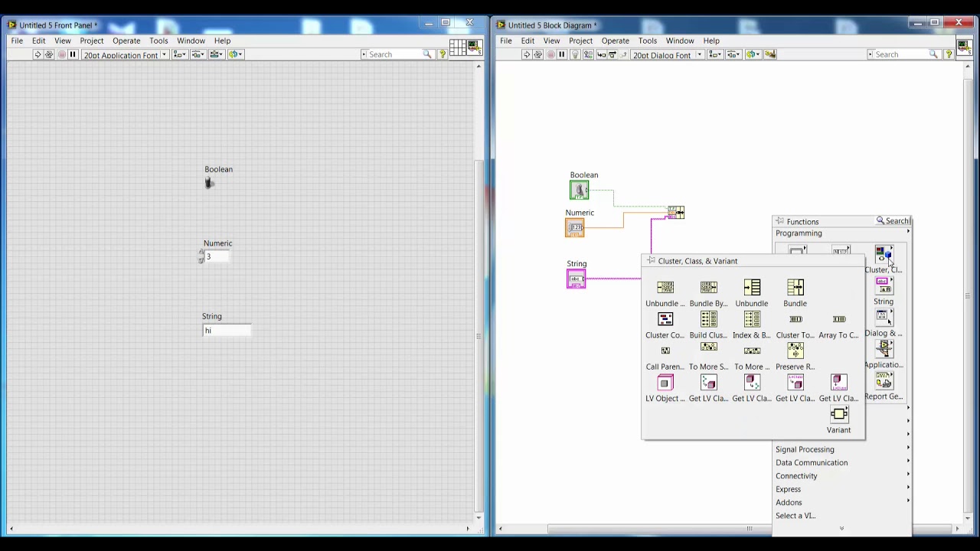Click double chevron at Functions palette bottom
The width and height of the screenshot is (980, 551).
point(841,528)
